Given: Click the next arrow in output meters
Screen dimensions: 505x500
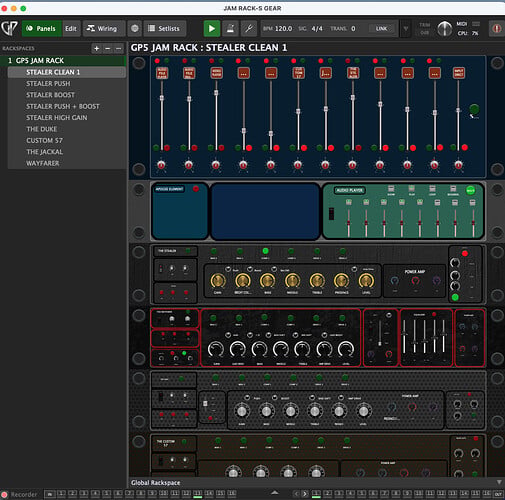Looking at the screenshot, I should click(x=305, y=494).
